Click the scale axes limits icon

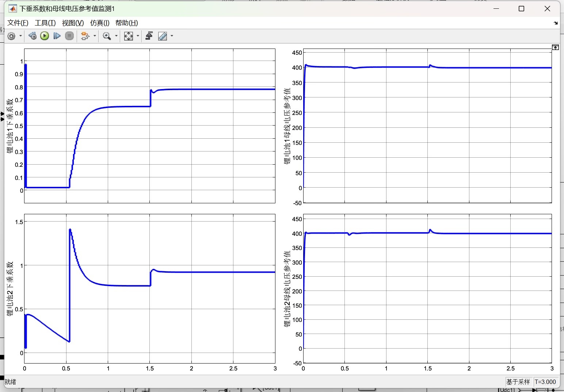[x=128, y=36]
